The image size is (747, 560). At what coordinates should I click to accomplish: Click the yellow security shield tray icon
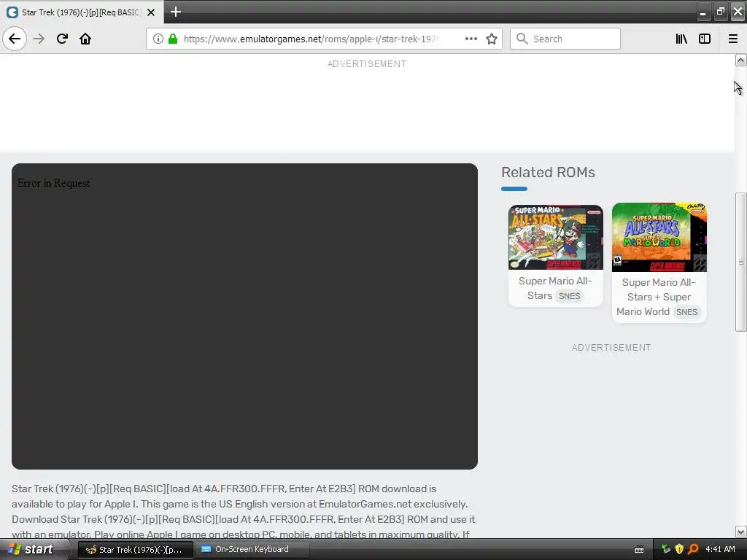pos(679,550)
